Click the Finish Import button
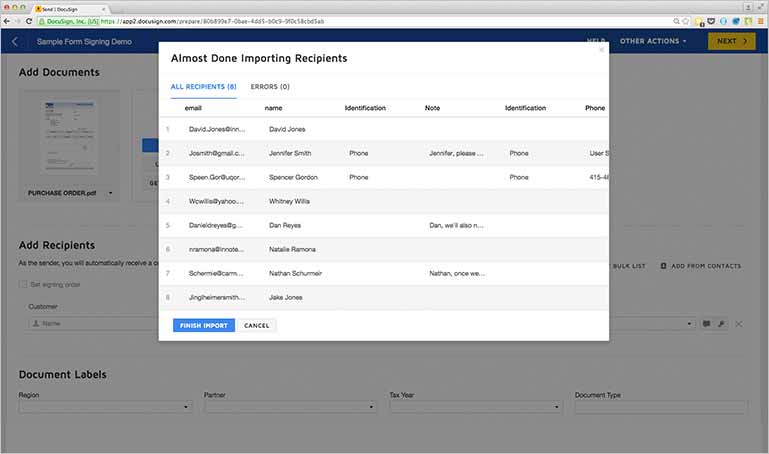 coord(203,325)
